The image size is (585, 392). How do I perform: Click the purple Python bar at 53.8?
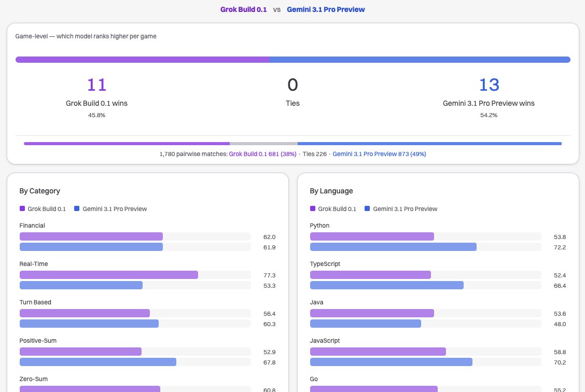372,236
